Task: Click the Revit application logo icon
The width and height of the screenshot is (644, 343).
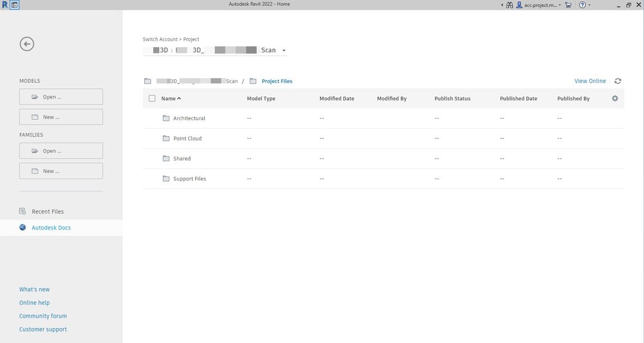Action: point(5,5)
